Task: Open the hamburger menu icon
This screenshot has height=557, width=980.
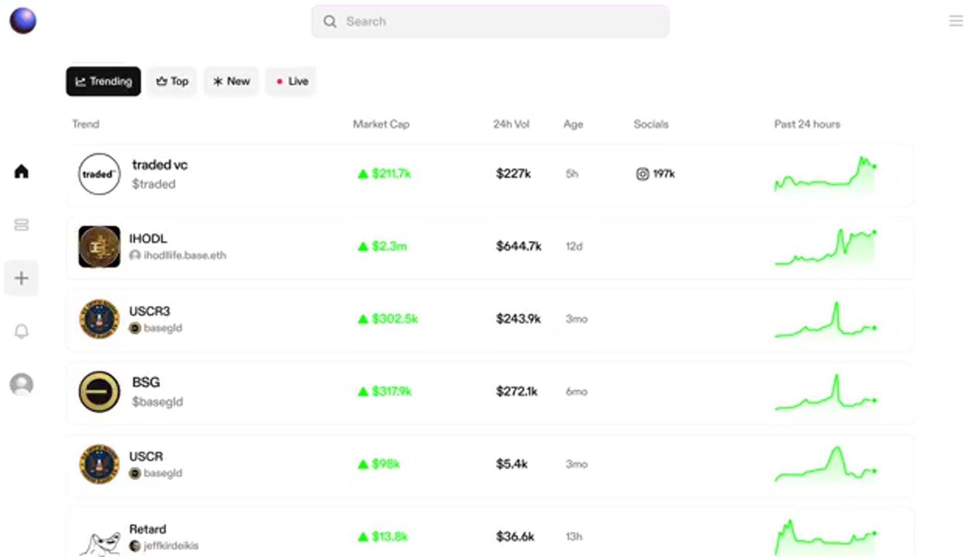Action: (955, 21)
